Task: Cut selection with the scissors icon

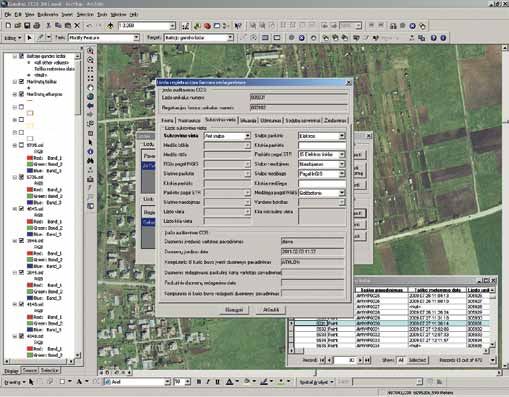Action: coord(49,25)
